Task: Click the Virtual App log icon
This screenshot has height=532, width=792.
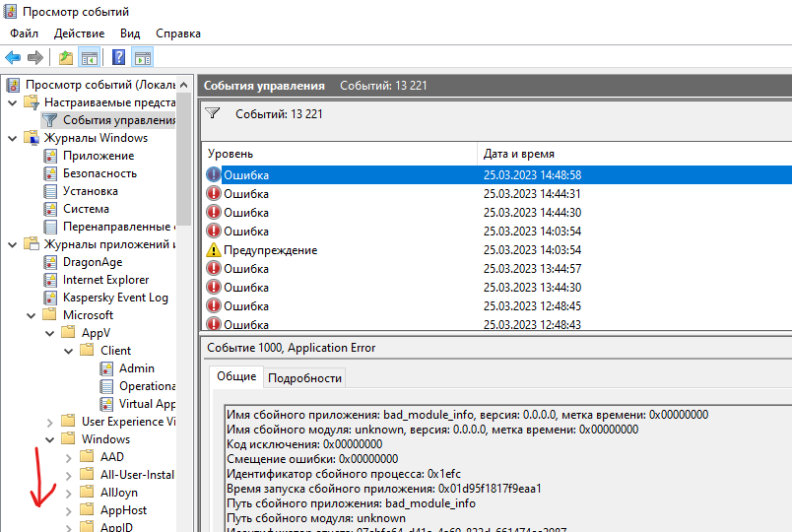Action: click(x=106, y=404)
